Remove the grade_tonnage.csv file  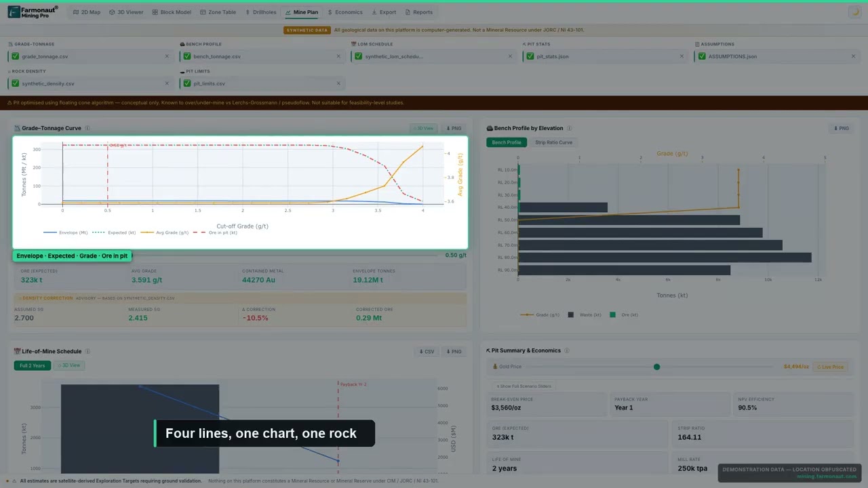click(x=167, y=56)
